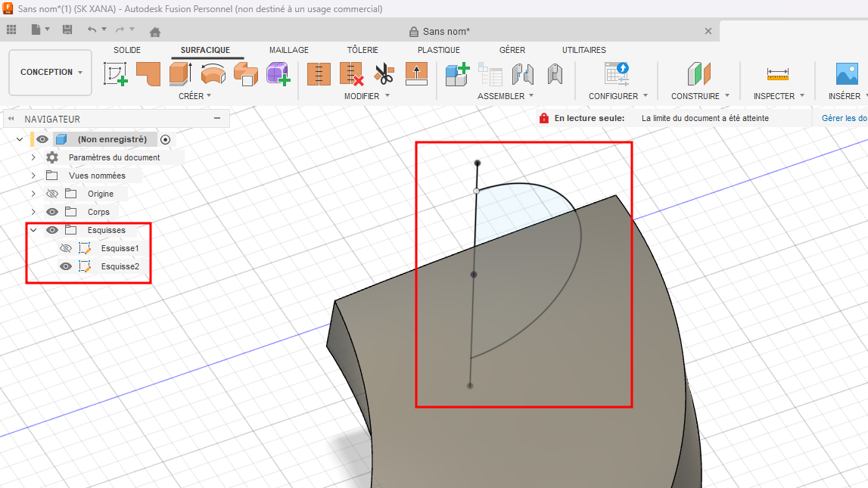Click the Joint assembly icon
This screenshot has width=868, height=488.
click(523, 73)
